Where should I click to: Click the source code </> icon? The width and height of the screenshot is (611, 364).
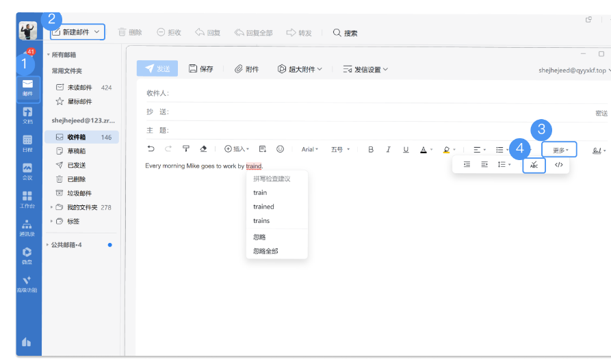(558, 165)
